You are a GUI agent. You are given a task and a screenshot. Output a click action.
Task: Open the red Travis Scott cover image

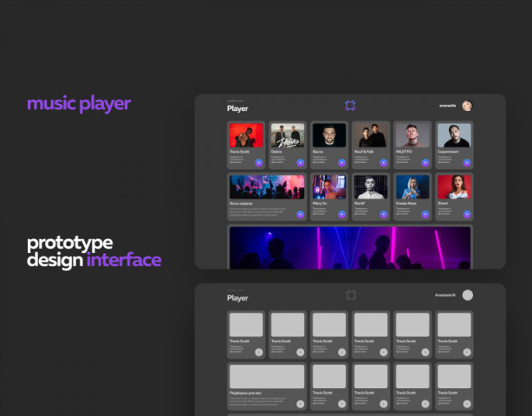[246, 135]
